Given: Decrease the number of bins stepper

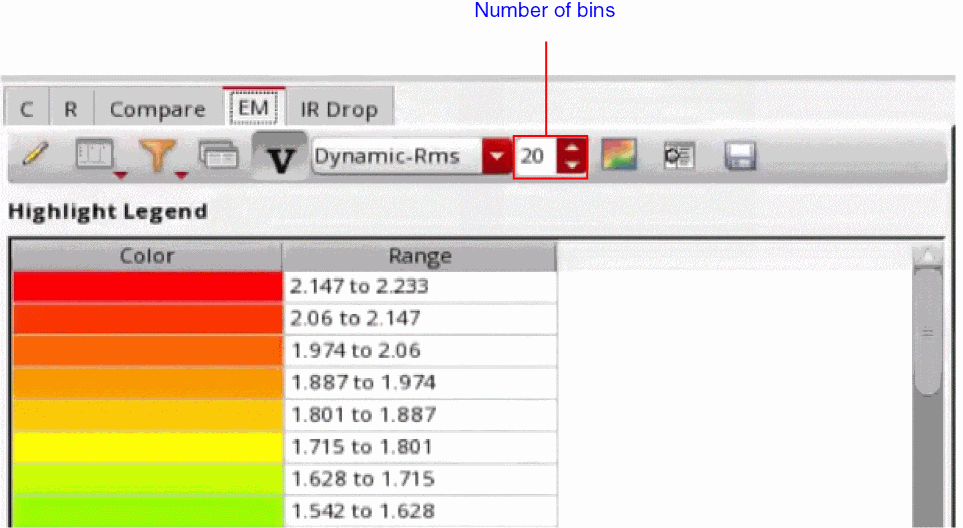Looking at the screenshot, I should (572, 166).
